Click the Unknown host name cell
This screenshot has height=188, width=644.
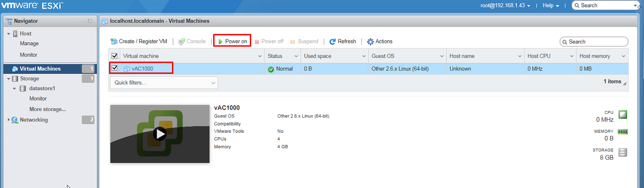(x=485, y=69)
